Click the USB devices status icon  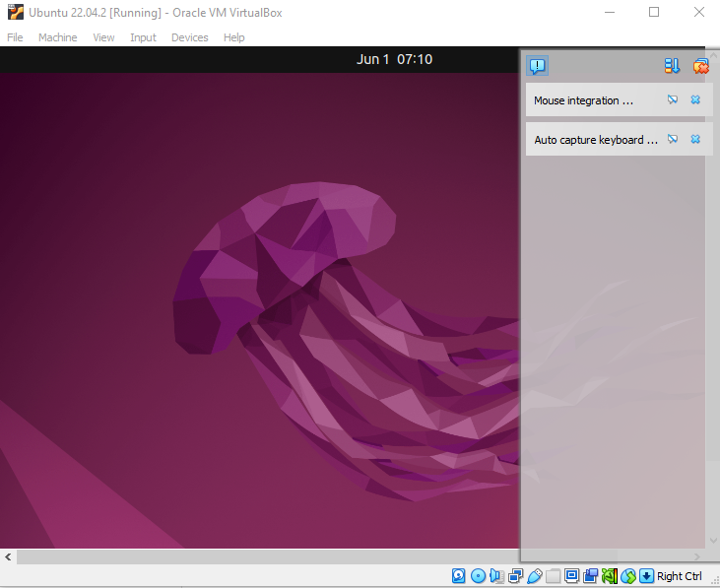[535, 575]
